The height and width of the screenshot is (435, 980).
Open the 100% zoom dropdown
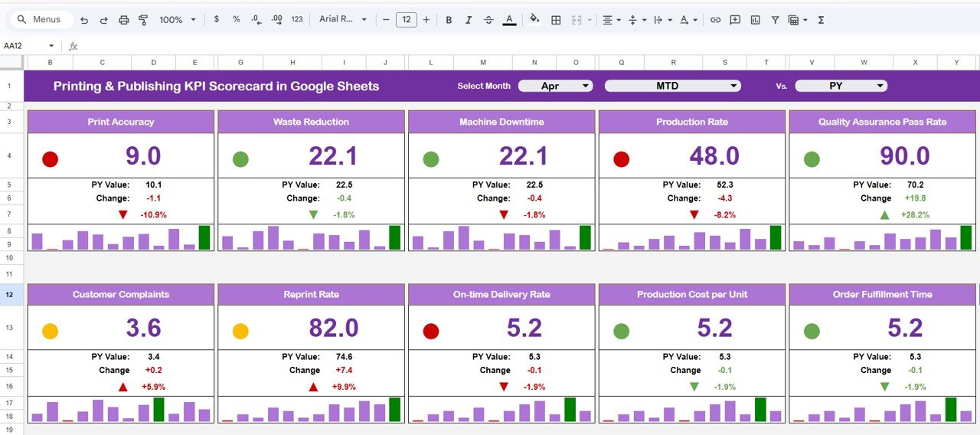(177, 20)
